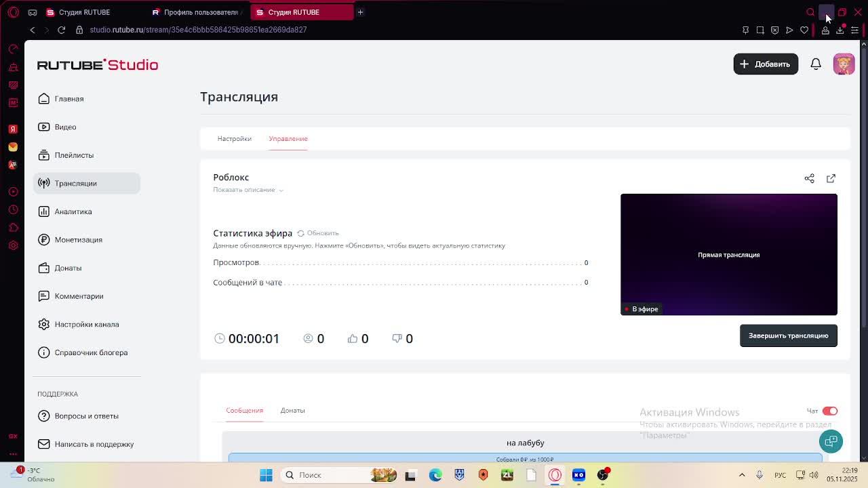The width and height of the screenshot is (868, 488).
Task: Select the Донаты chat tab
Action: pyautogui.click(x=292, y=410)
